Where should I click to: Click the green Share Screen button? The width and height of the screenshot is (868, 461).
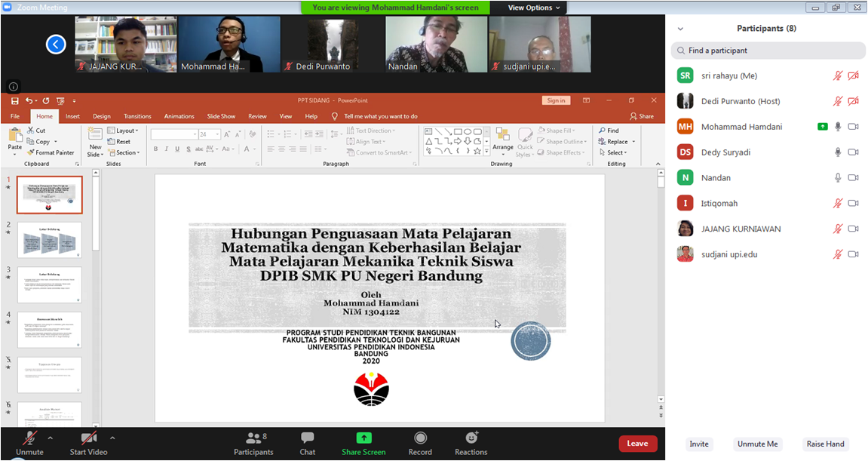point(363,444)
